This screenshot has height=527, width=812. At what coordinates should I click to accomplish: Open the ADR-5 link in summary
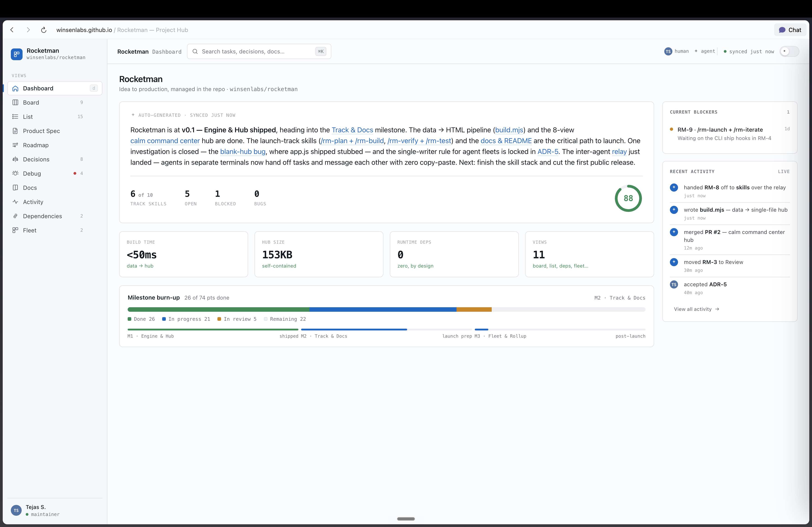[548, 152]
